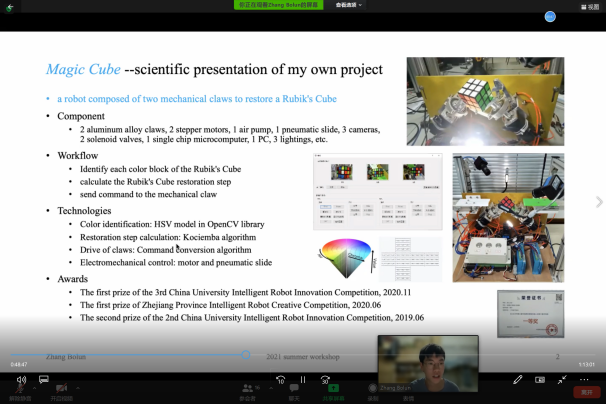Toggle picture-in-picture mode
The width and height of the screenshot is (606, 404).
(x=540, y=380)
